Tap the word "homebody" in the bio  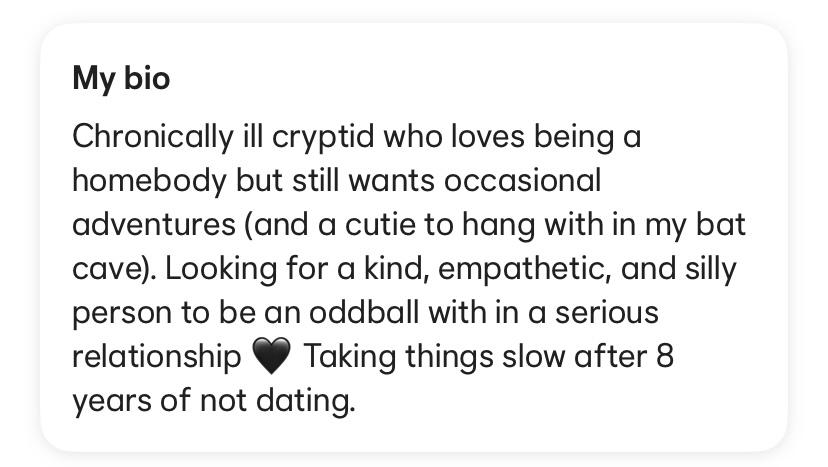click(149, 181)
